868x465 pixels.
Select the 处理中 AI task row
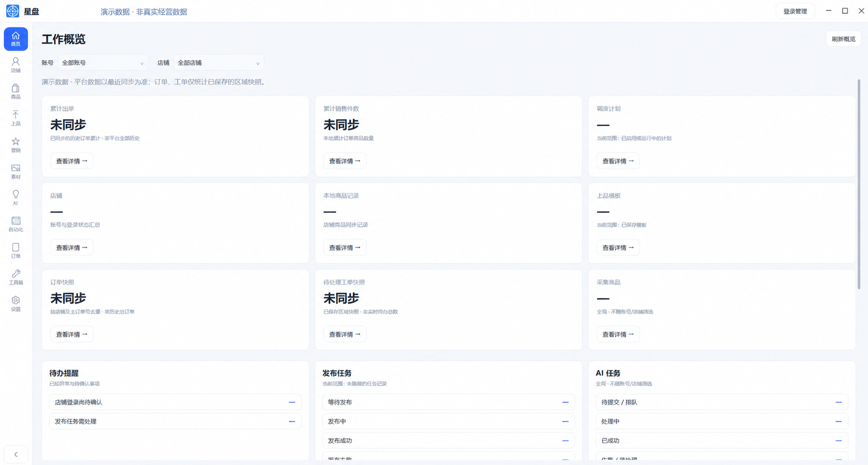point(722,421)
